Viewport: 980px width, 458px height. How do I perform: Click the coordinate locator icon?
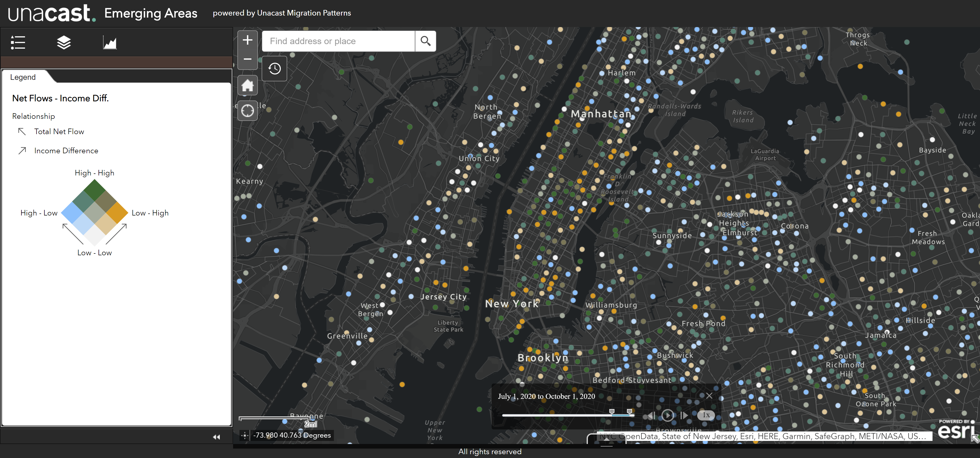[x=245, y=436]
